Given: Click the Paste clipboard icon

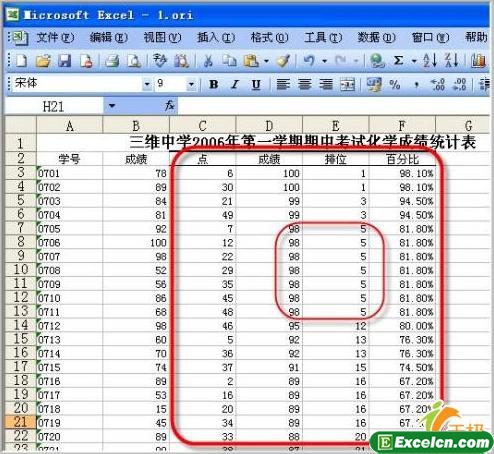Looking at the screenshot, I should pos(252,61).
